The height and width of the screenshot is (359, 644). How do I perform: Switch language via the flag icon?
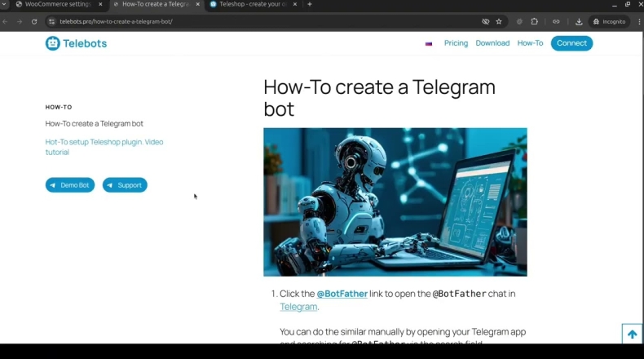point(428,43)
